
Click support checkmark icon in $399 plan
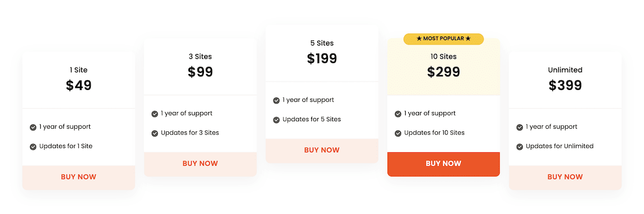pos(519,127)
